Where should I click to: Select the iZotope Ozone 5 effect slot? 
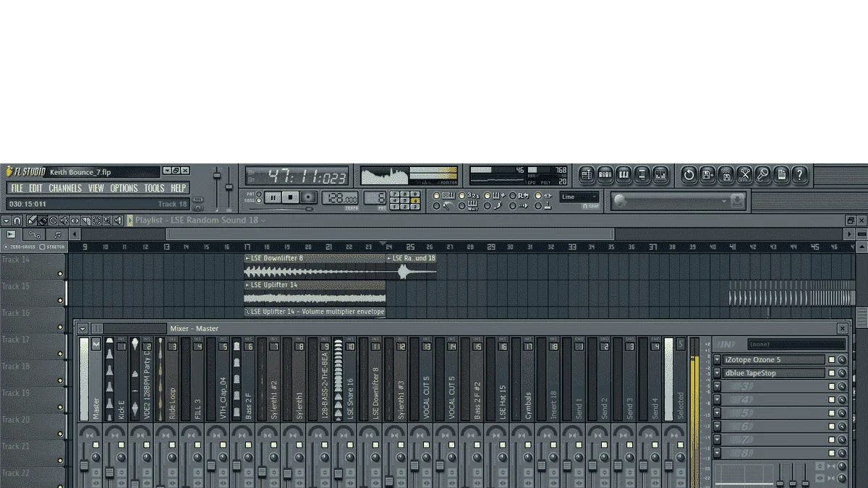click(x=773, y=360)
